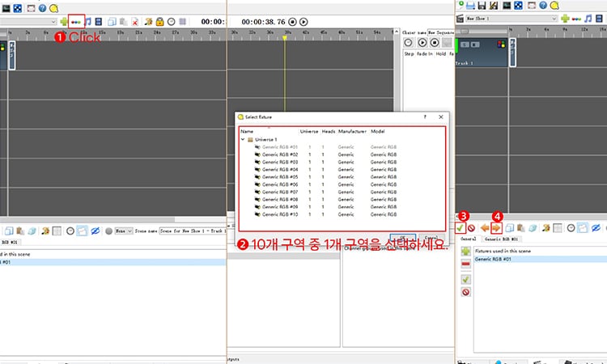This screenshot has width=607, height=364.
Task: Open help icon in left window top toolbar
Action: pyautogui.click(x=43, y=8)
